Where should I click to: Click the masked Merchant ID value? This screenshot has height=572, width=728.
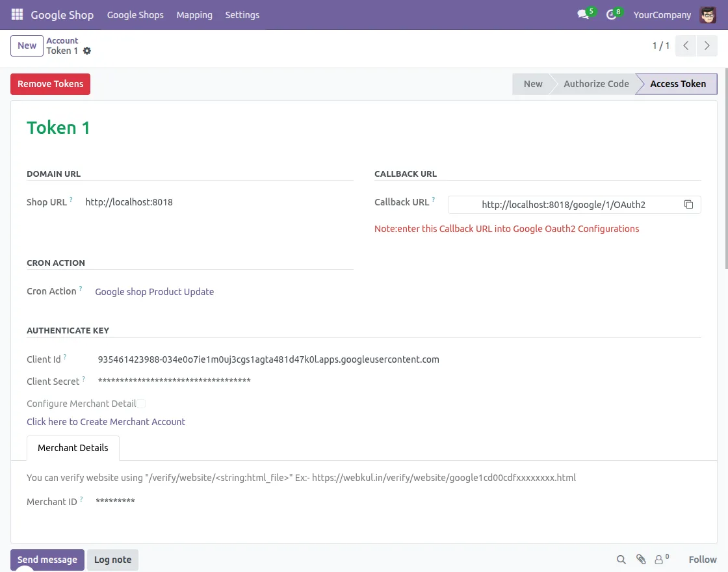(115, 501)
